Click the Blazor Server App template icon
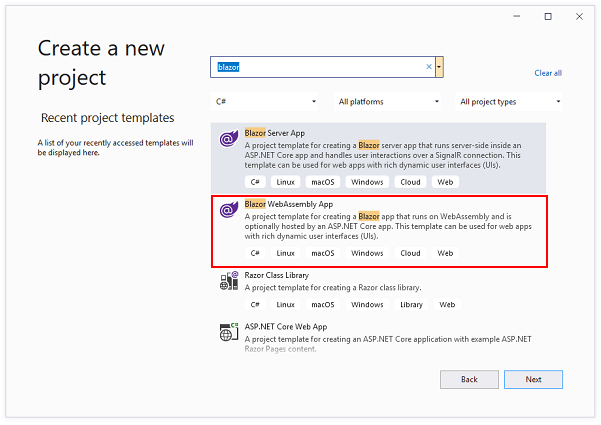This screenshot has width=601, height=425. [x=229, y=139]
